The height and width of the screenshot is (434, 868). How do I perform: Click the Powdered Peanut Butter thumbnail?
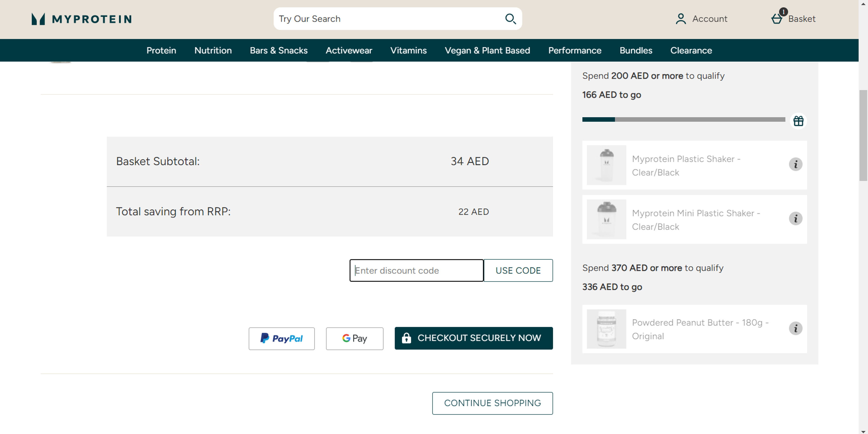coord(606,329)
